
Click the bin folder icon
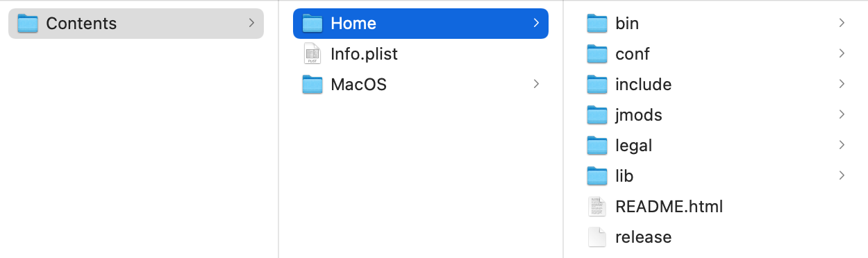[x=597, y=24]
